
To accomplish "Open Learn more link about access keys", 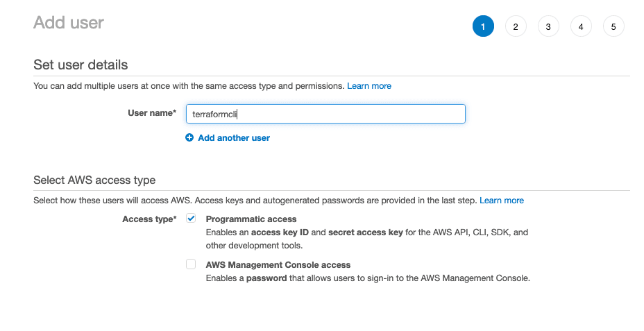I will pyautogui.click(x=502, y=201).
